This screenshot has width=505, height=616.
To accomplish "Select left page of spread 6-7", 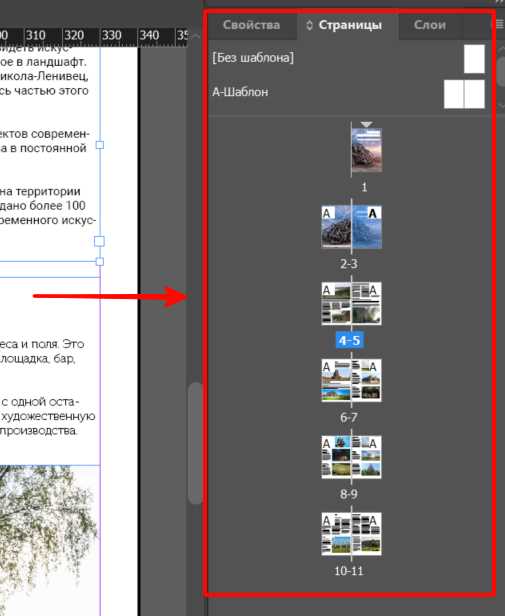I will tap(336, 380).
